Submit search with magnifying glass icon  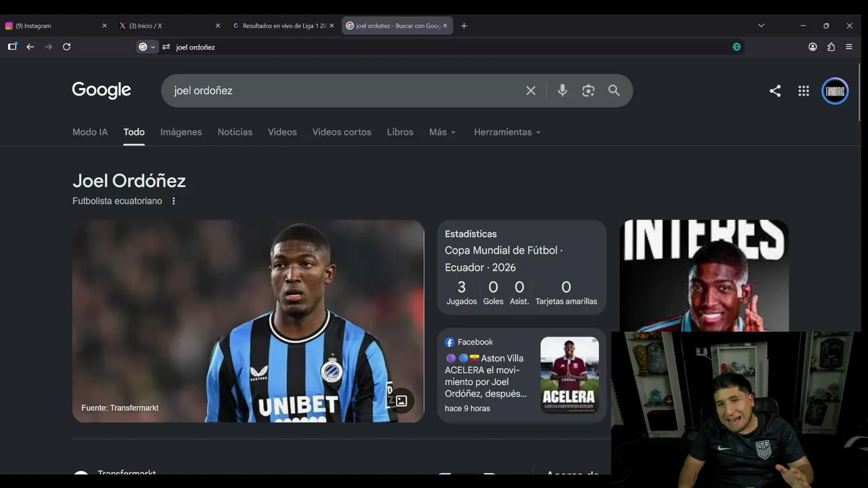pyautogui.click(x=614, y=90)
